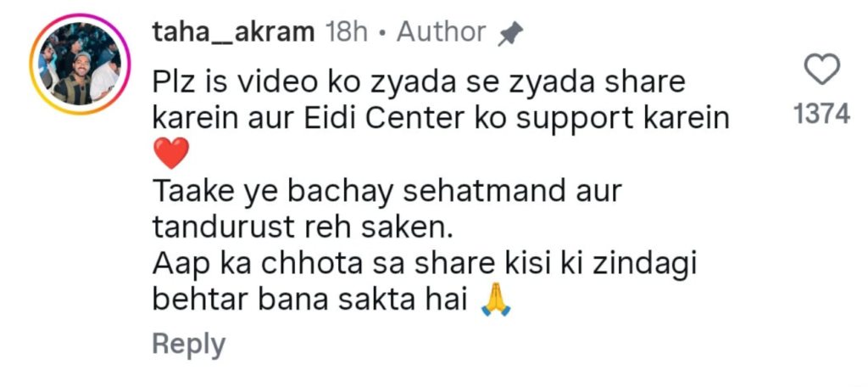Click the folded hands emoji
This screenshot has height=387, width=868.
(x=496, y=303)
